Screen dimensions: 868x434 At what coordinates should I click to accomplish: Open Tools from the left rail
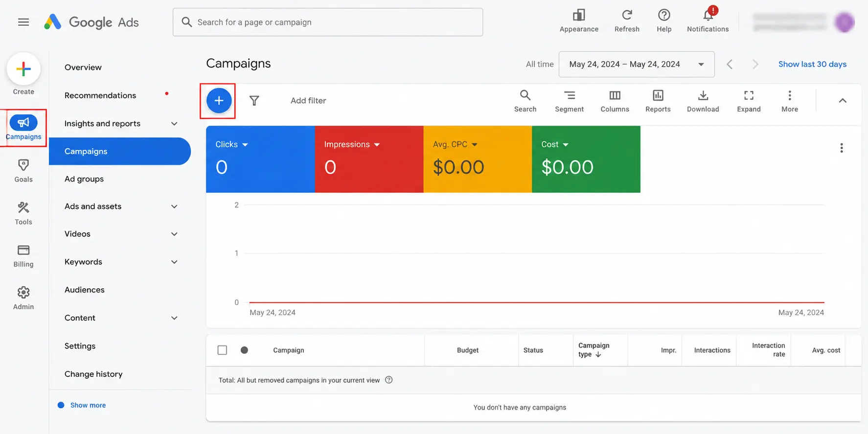click(x=23, y=213)
